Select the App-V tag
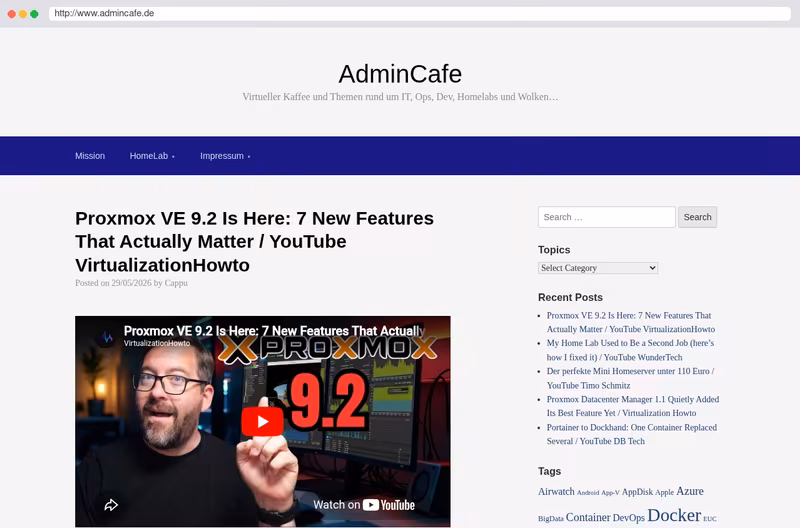 610,492
